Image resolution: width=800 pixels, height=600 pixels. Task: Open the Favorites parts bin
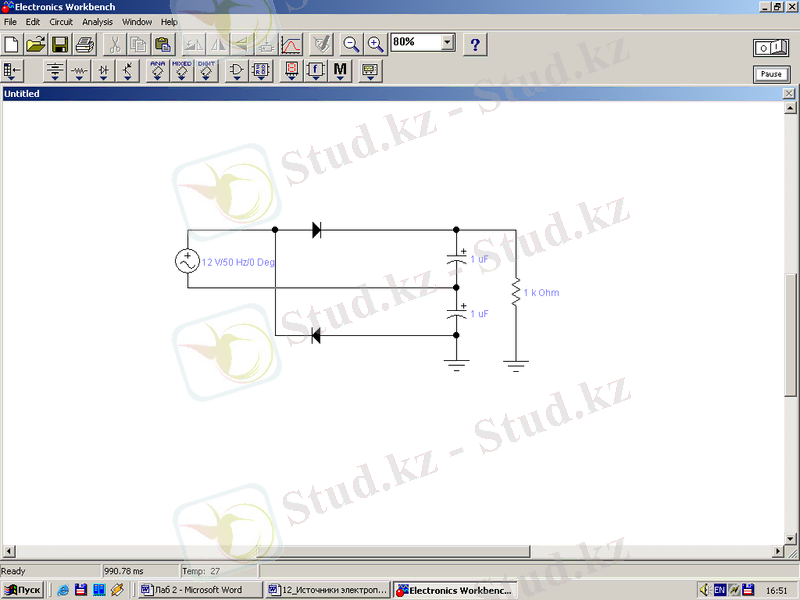12,70
